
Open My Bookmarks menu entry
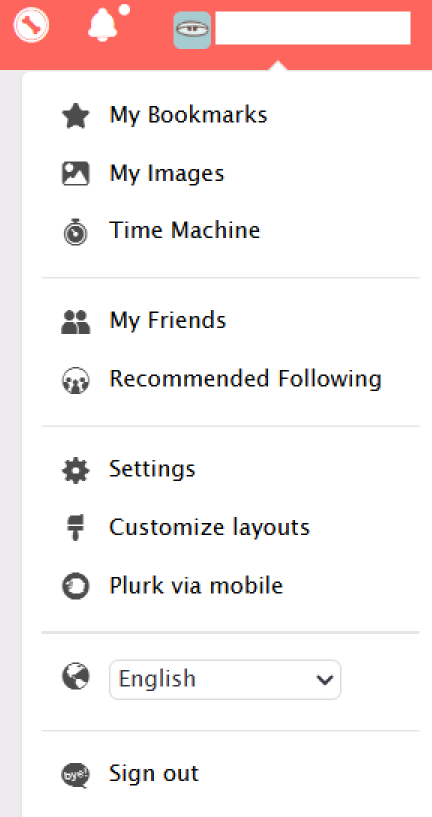(188, 115)
